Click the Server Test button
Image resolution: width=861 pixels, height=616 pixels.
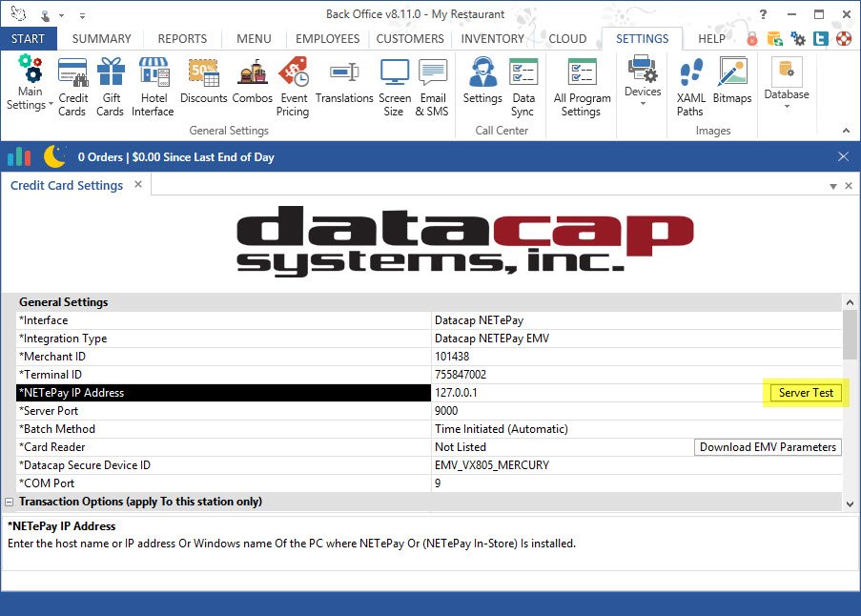coord(806,393)
